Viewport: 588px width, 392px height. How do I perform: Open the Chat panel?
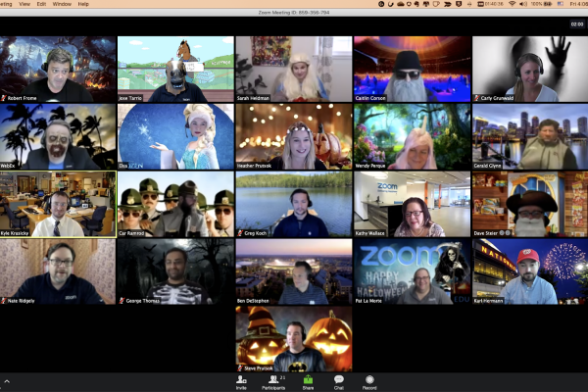click(x=338, y=381)
